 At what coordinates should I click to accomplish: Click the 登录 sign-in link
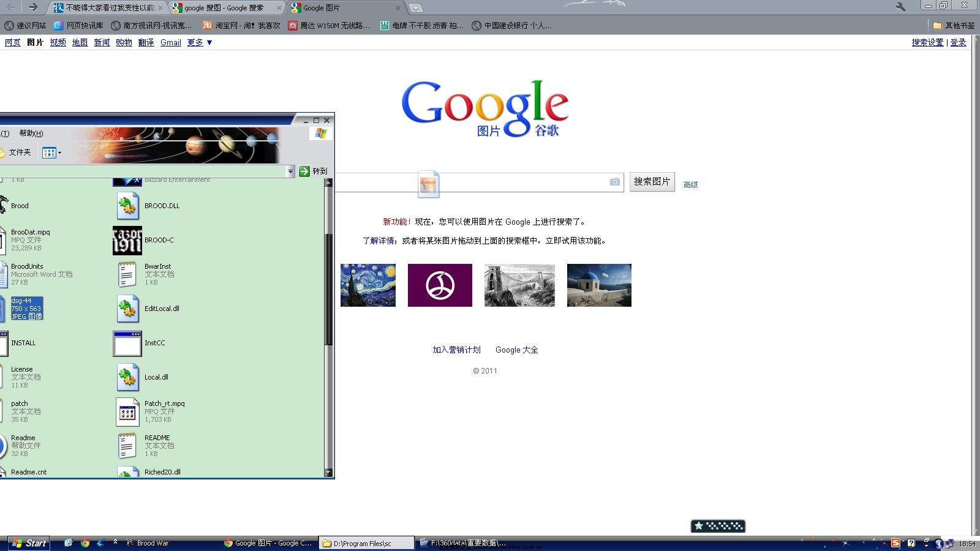[x=958, y=43]
